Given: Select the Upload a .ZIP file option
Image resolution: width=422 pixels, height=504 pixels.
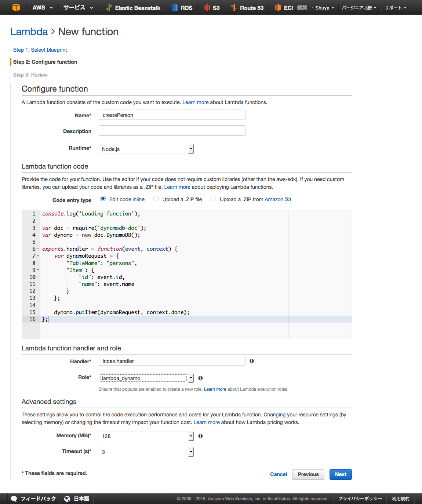Looking at the screenshot, I should click(x=156, y=199).
